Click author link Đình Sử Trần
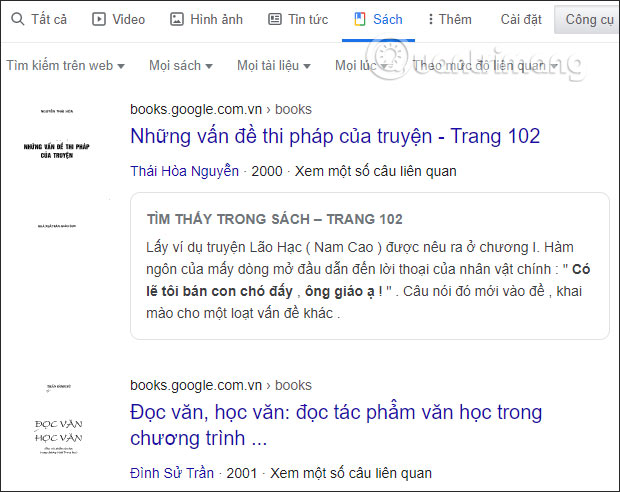Image resolution: width=620 pixels, height=492 pixels. 172,473
